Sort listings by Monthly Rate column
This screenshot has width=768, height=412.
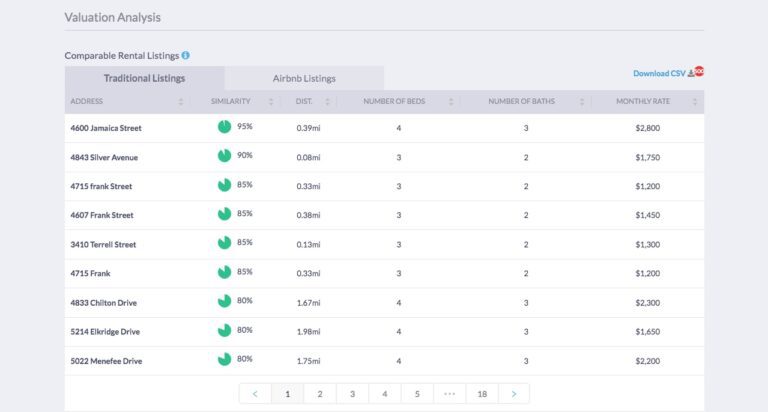pyautogui.click(x=647, y=102)
